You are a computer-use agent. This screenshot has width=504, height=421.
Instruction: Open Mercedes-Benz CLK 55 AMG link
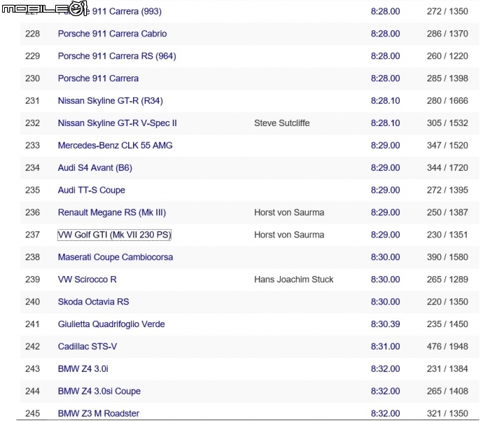point(115,146)
